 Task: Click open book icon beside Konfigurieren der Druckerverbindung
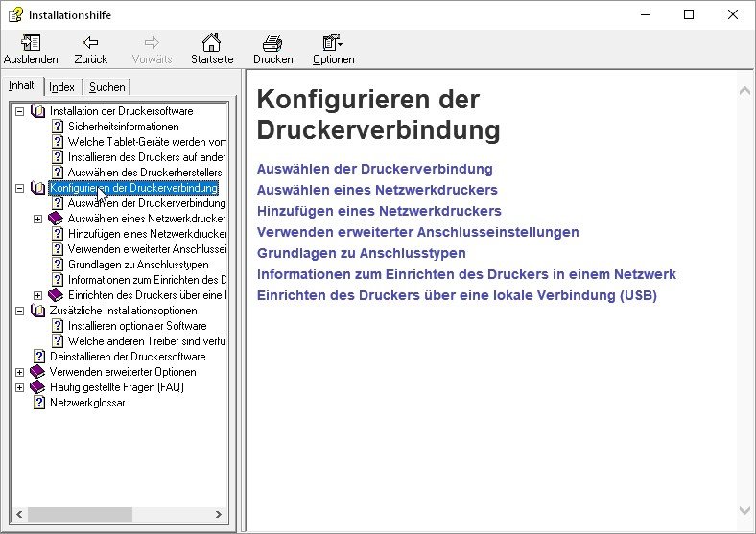(x=37, y=188)
